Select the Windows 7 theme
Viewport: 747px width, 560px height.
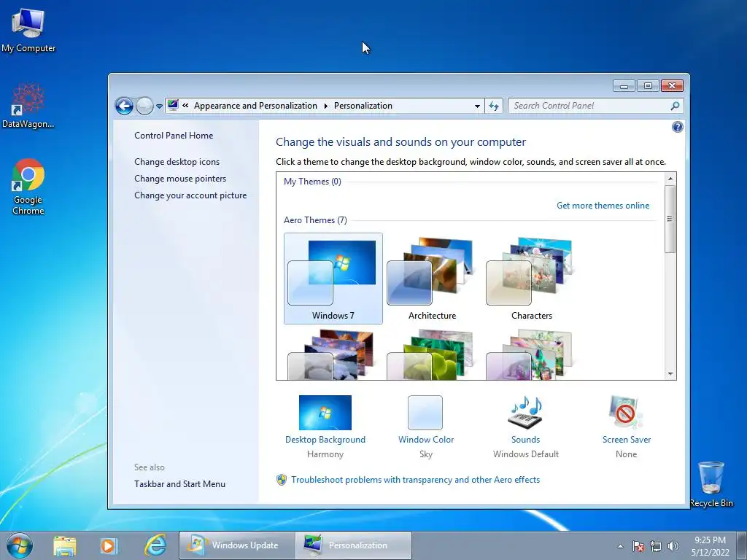click(333, 279)
